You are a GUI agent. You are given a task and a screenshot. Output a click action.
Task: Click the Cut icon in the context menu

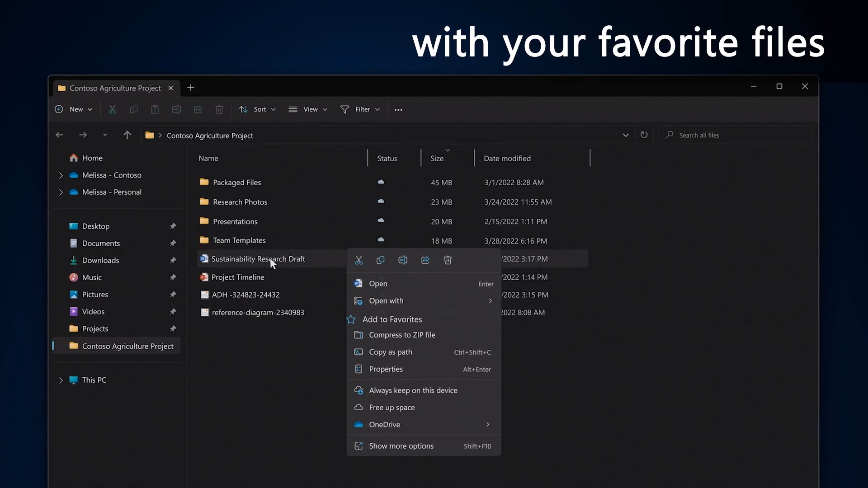[x=359, y=260]
